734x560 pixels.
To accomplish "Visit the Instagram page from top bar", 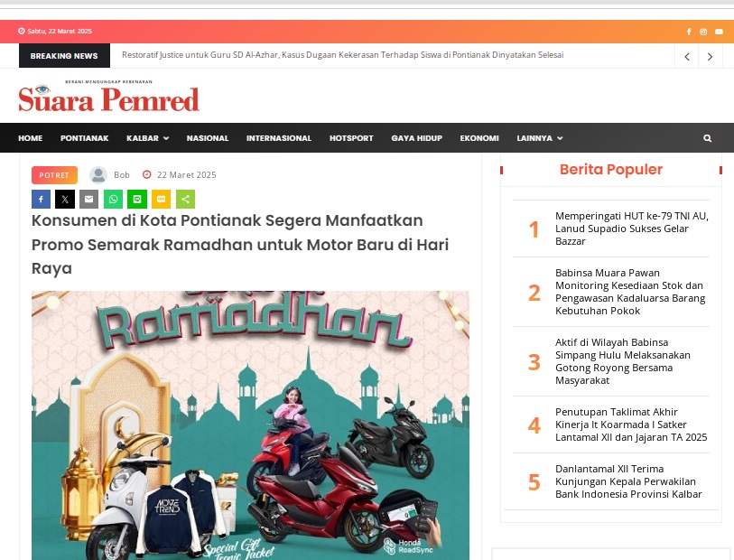I will (703, 32).
